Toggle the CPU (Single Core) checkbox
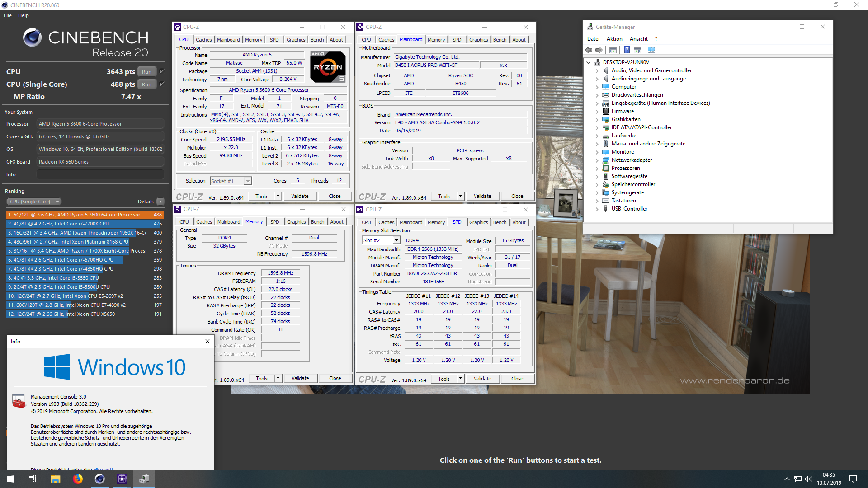868x488 pixels. pos(162,84)
